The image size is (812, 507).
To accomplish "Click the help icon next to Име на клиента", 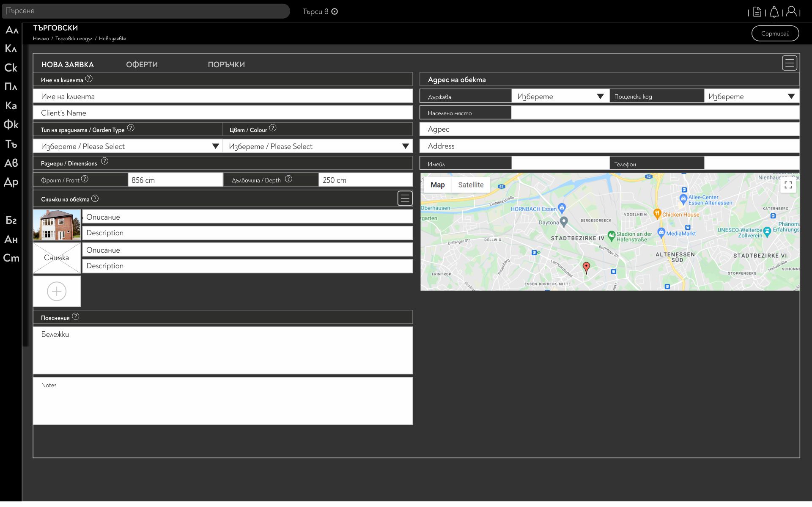I will coord(89,79).
